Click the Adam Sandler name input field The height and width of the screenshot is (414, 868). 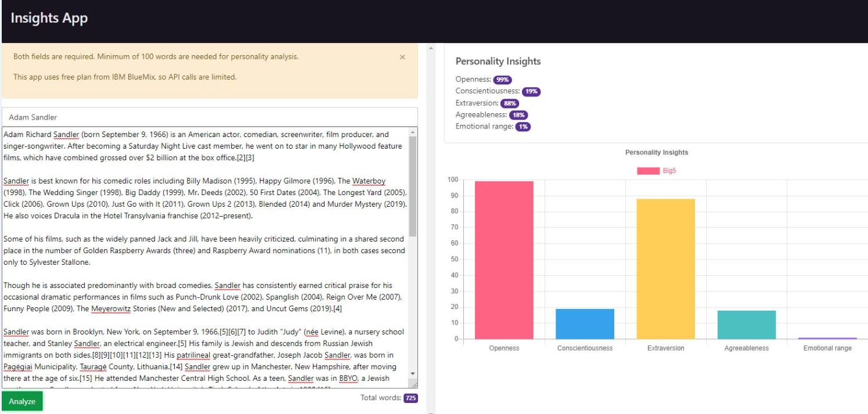[210, 117]
